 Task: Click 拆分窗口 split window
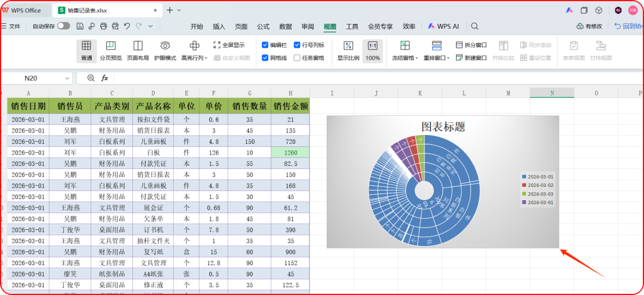click(x=472, y=45)
